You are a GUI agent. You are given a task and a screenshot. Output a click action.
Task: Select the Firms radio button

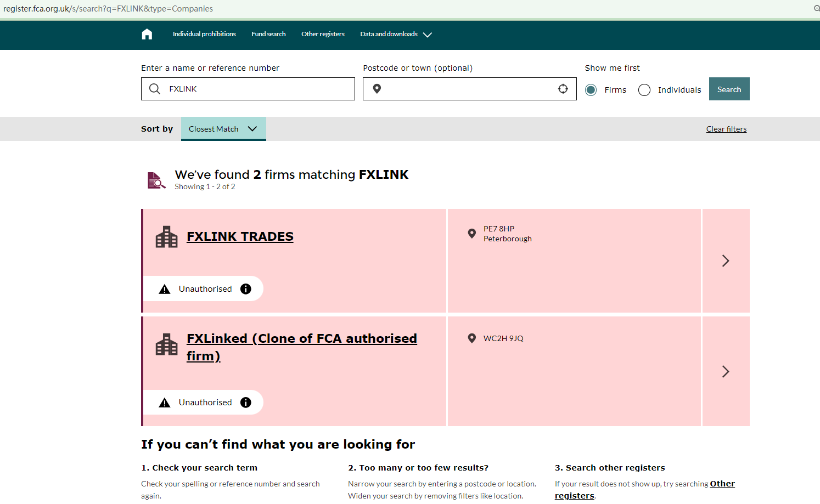[591, 90]
